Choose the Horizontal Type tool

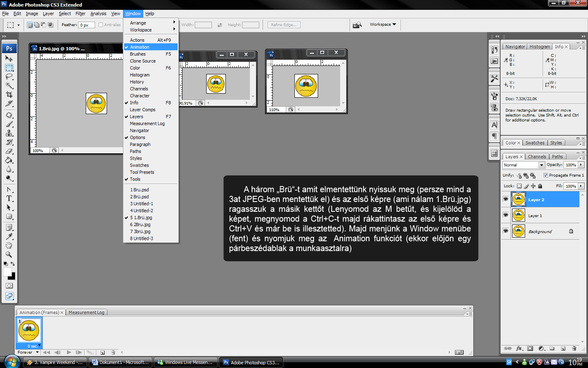tap(9, 199)
